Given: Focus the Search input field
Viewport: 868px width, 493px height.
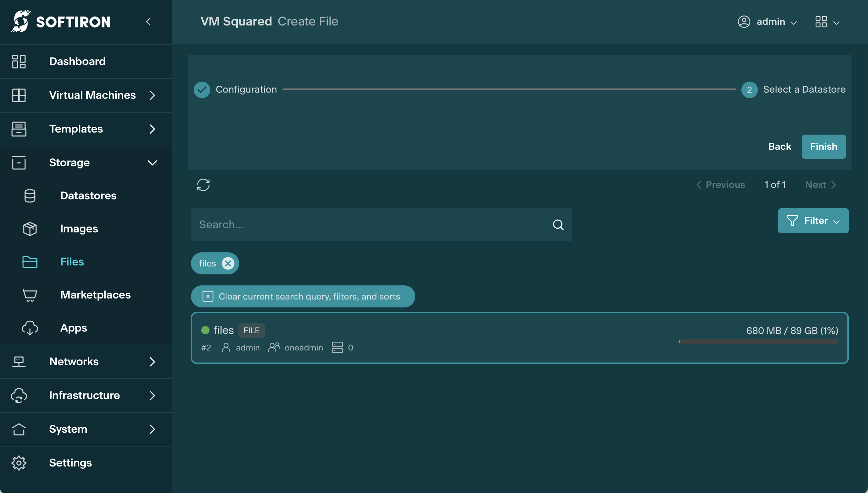Looking at the screenshot, I should click(372, 225).
